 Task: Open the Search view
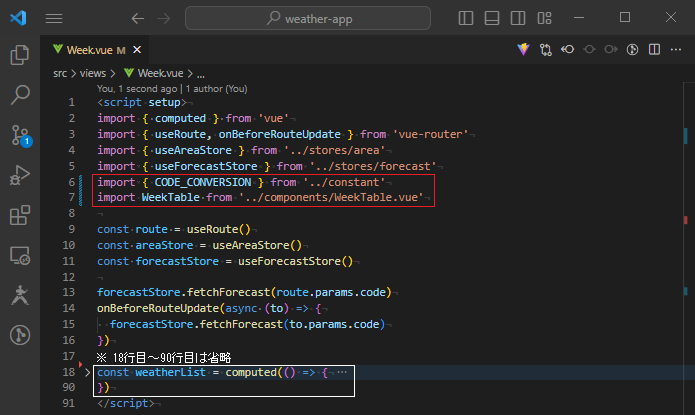pyautogui.click(x=20, y=94)
